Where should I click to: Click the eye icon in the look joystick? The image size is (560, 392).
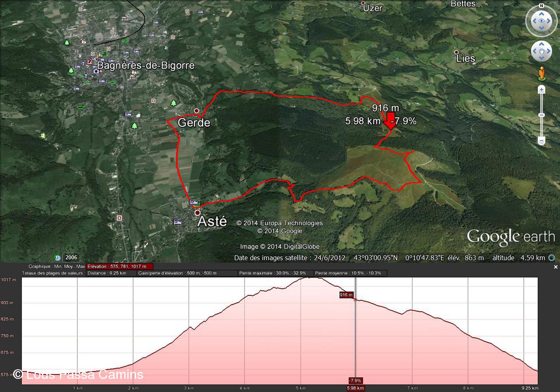(x=542, y=21)
